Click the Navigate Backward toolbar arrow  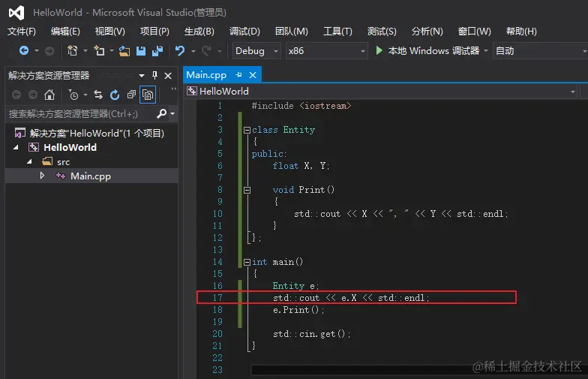pyautogui.click(x=24, y=50)
